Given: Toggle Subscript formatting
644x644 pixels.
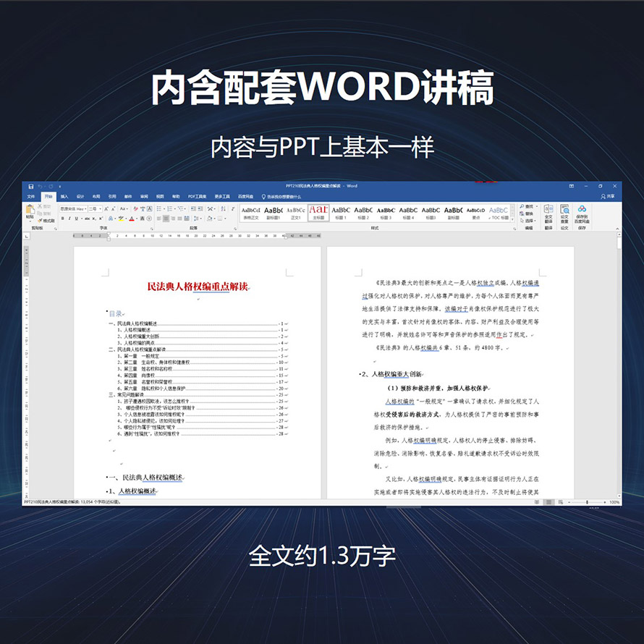Looking at the screenshot, I should click(x=94, y=219).
